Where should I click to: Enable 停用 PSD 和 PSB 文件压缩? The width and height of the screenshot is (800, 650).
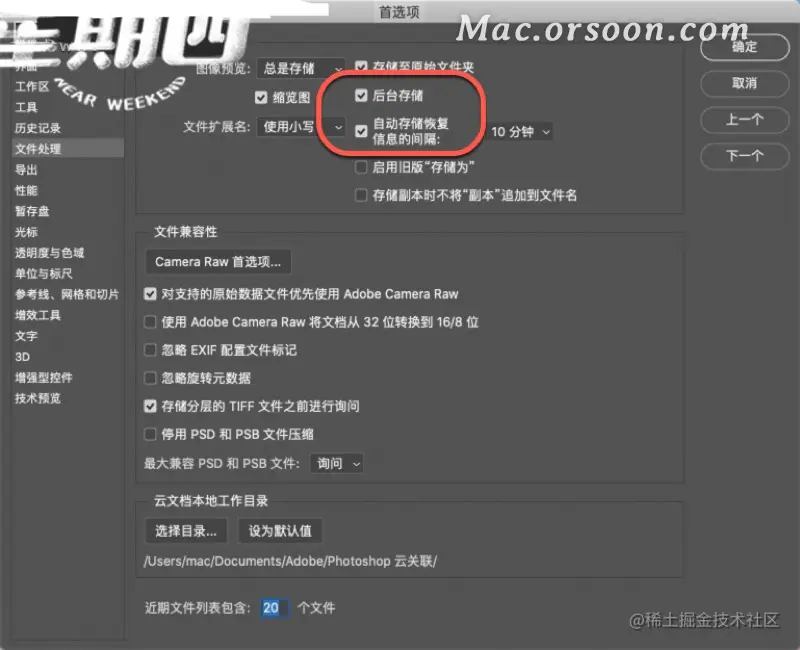coord(150,434)
